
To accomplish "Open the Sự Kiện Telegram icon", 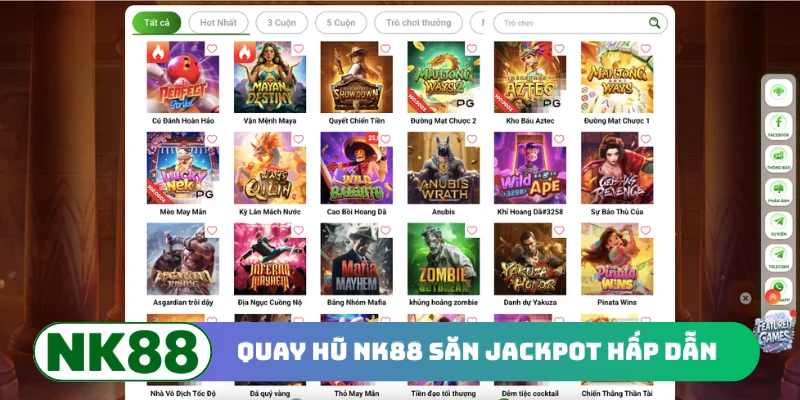I will (x=778, y=224).
